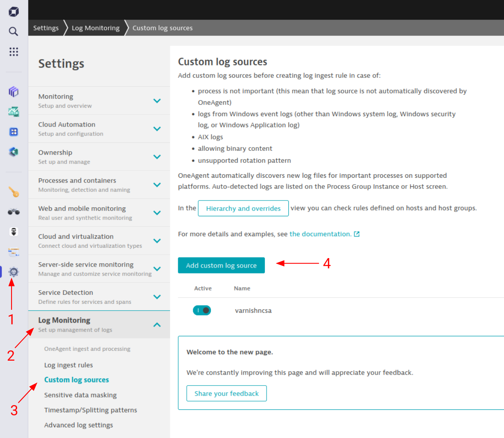Click Welcome to the new page text
Image resolution: width=504 pixels, height=438 pixels.
[230, 352]
